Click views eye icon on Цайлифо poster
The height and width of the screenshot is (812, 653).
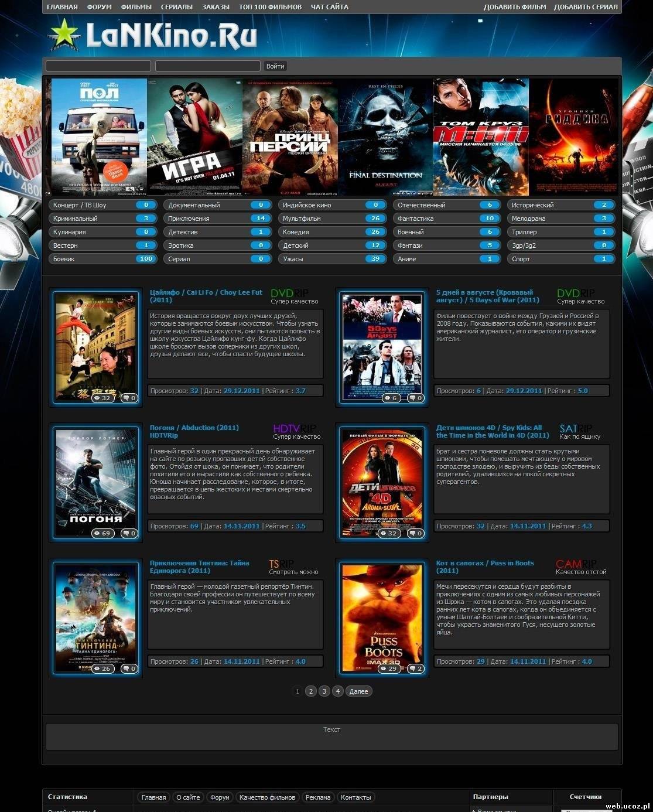(x=97, y=398)
